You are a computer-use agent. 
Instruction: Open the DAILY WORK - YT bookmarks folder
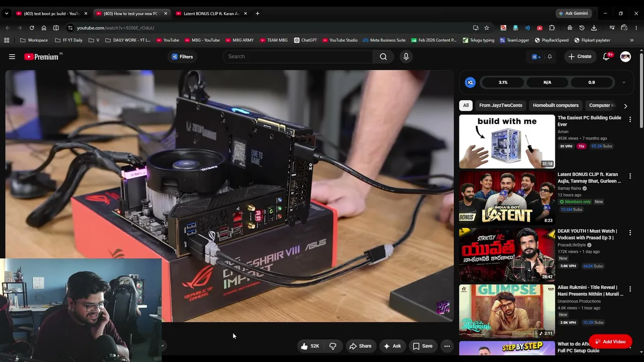[x=128, y=40]
